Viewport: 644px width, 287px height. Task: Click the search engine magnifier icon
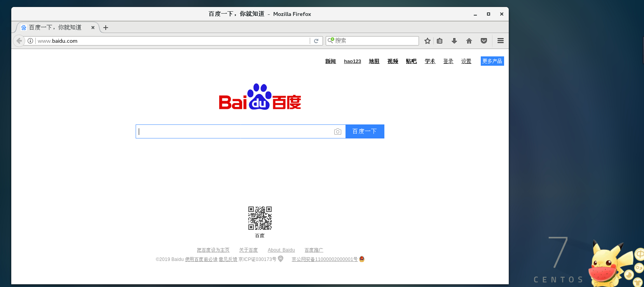331,40
